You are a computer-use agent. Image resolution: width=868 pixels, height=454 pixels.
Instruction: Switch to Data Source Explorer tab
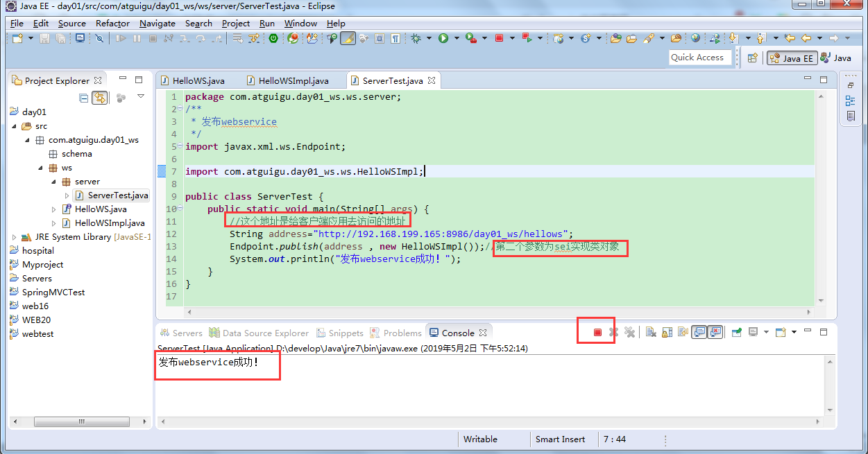tap(259, 333)
